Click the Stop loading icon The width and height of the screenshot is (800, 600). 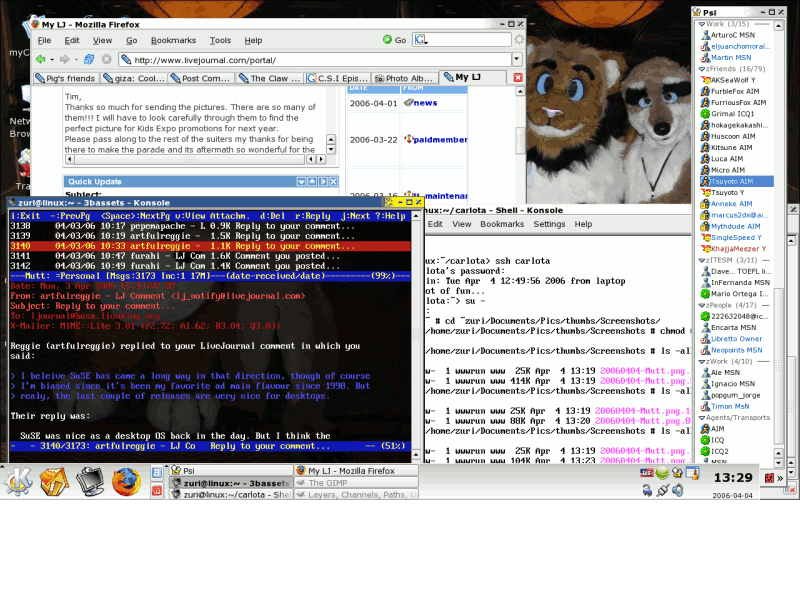pyautogui.click(x=105, y=60)
